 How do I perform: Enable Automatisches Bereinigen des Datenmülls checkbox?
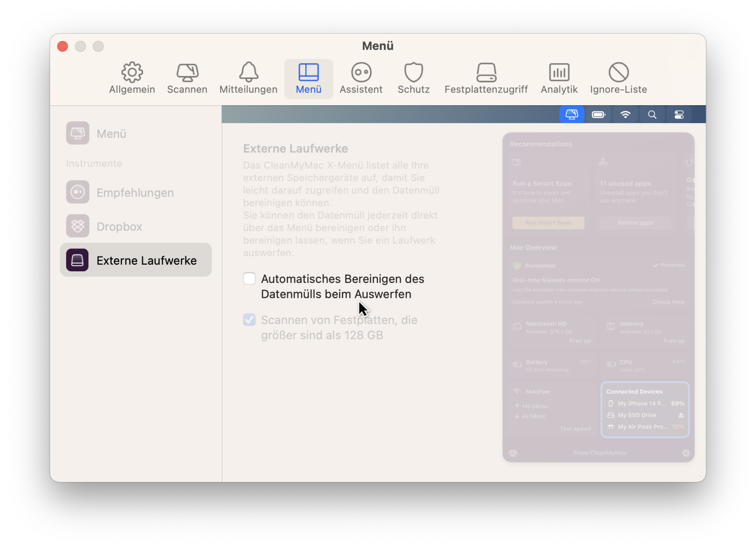coord(249,279)
